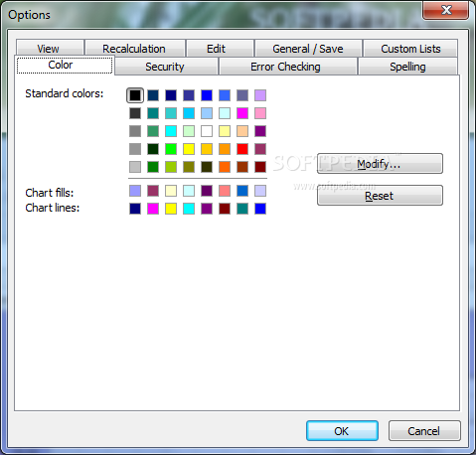Choose the sea green swatch in Standard colors
Image resolution: width=476 pixels, height=455 pixels.
(x=153, y=131)
